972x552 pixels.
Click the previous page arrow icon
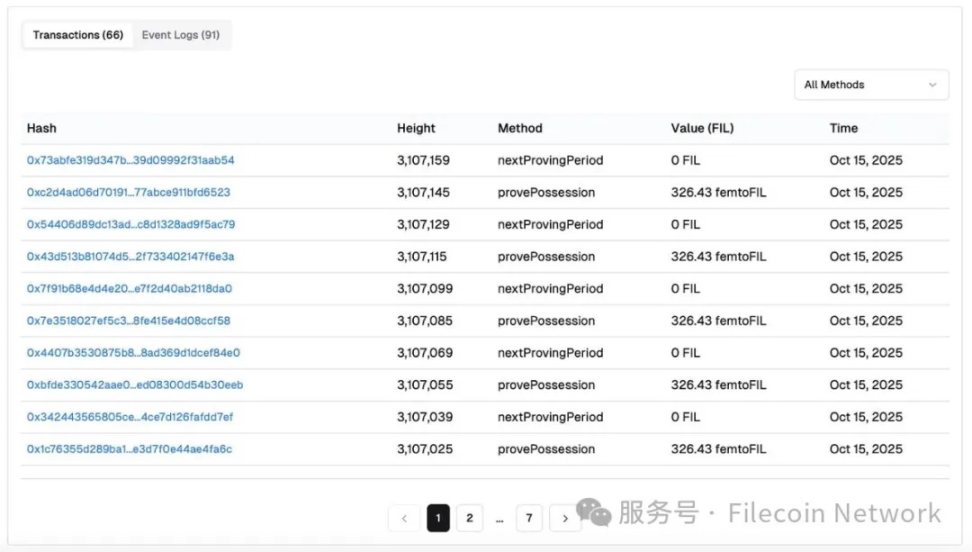(404, 518)
